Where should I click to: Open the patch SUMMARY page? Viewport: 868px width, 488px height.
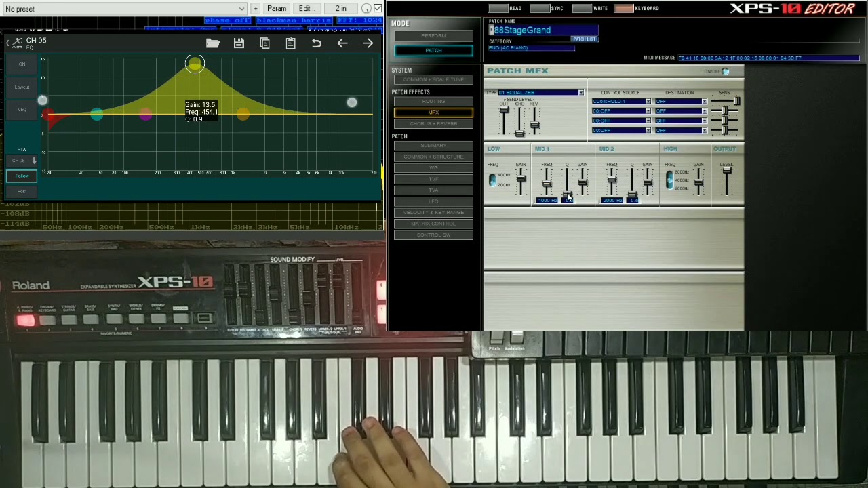[x=433, y=145]
